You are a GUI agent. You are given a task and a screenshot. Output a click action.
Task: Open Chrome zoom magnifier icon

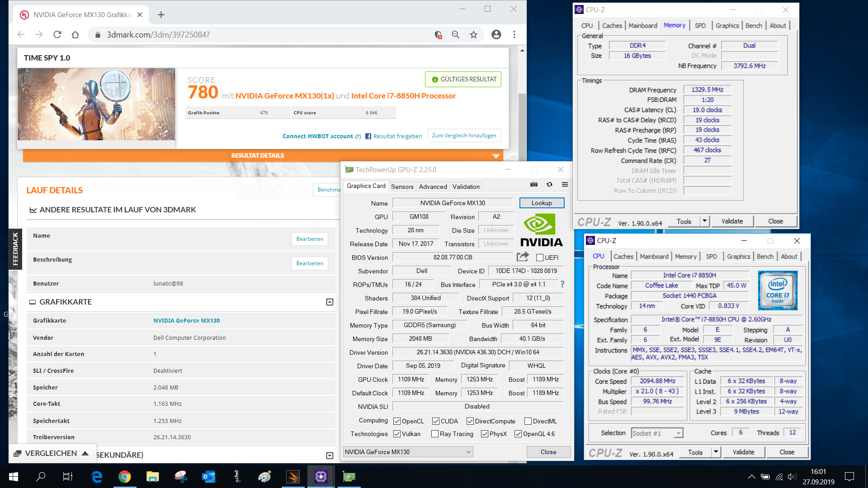455,34
